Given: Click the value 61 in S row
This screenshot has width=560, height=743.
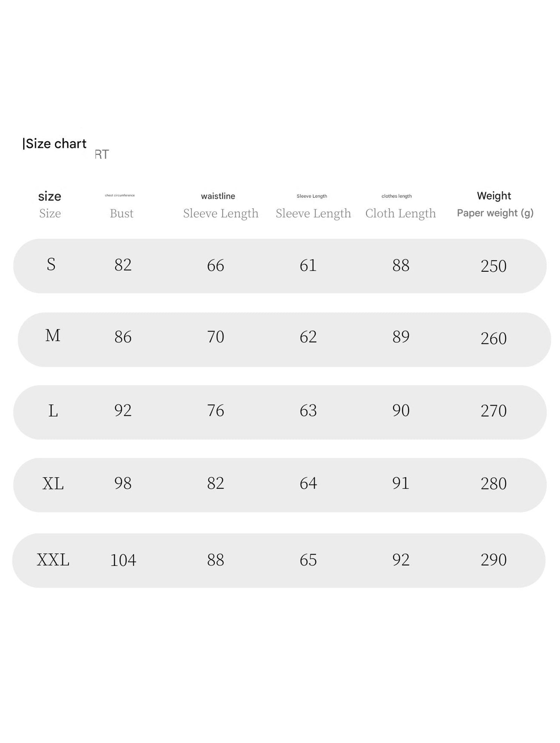Looking at the screenshot, I should 308,265.
